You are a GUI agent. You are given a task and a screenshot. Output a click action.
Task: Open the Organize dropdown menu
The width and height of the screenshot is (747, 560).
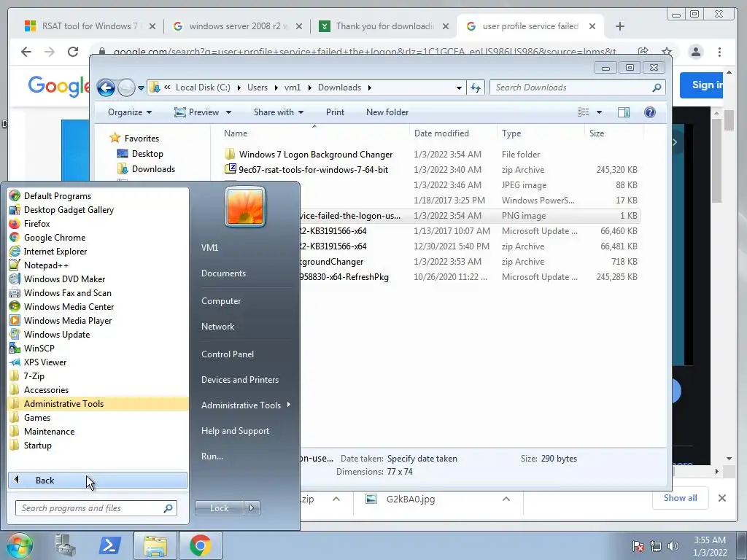tap(130, 112)
